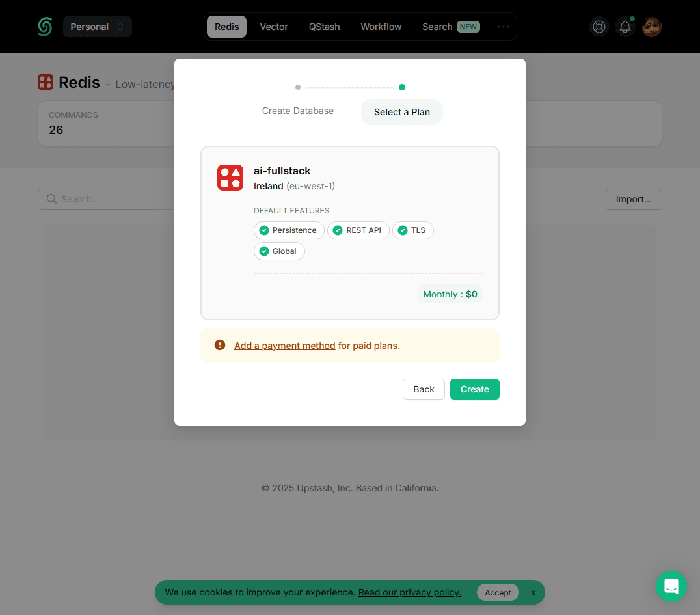Switch to the Vector tab
Image resolution: width=700 pixels, height=615 pixels.
pos(274,27)
